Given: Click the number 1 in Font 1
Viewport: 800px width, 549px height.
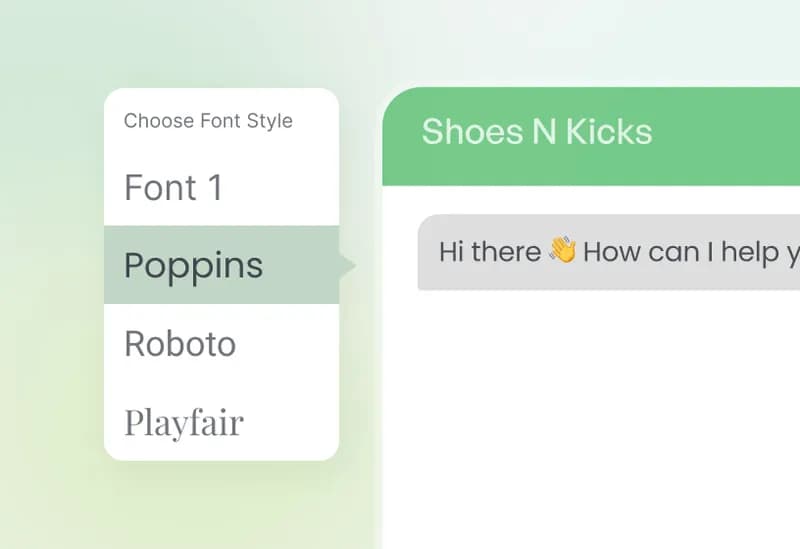Looking at the screenshot, I should (x=215, y=187).
